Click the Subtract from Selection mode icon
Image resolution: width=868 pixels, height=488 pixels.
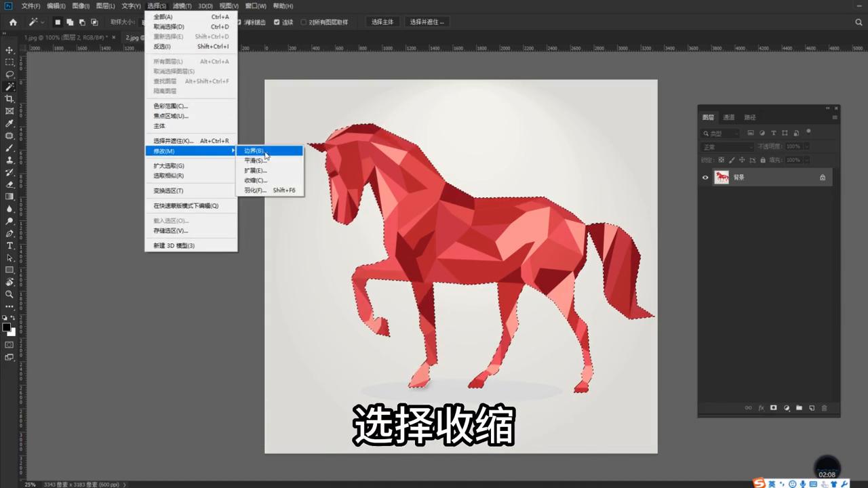[81, 22]
